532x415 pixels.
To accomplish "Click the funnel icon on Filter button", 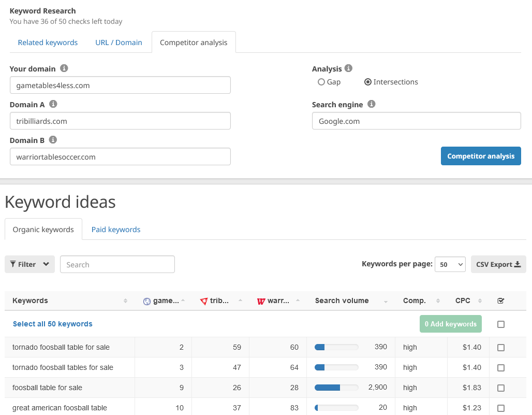I will pyautogui.click(x=13, y=264).
